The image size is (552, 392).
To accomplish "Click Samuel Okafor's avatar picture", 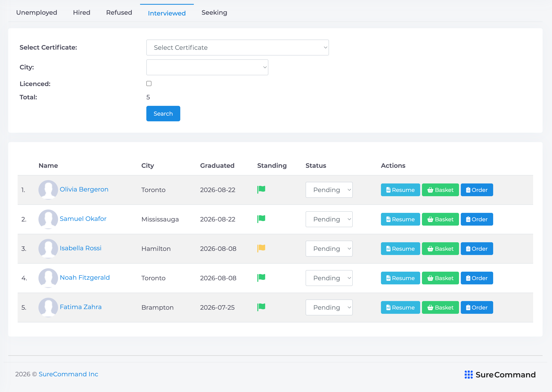I will [x=48, y=219].
